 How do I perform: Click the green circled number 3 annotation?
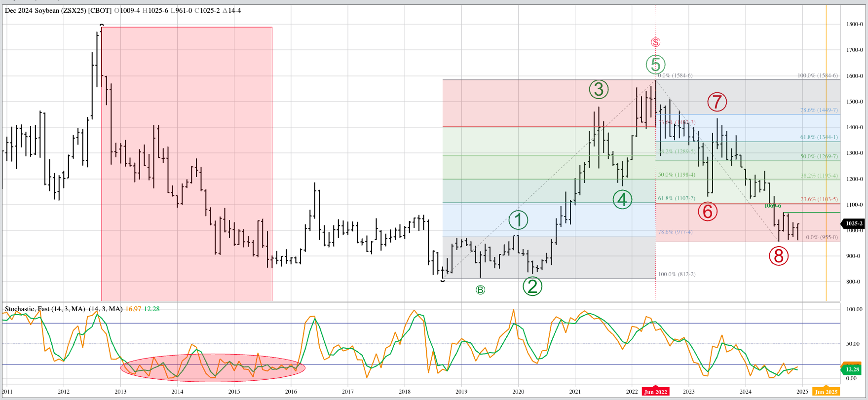[x=599, y=89]
